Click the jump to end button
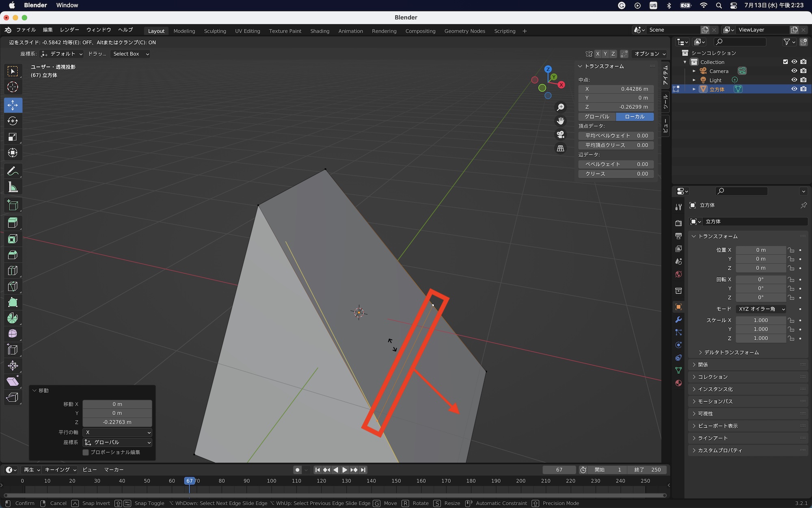Viewport: 812px width, 508px height. click(x=363, y=470)
